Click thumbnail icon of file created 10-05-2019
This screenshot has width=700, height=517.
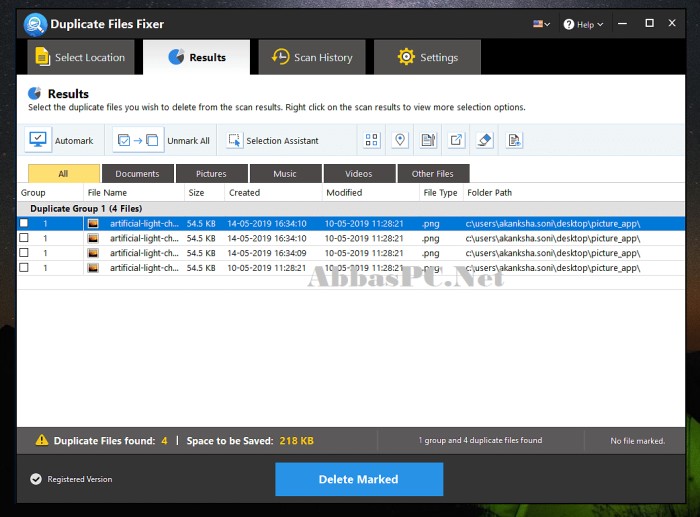(x=93, y=268)
